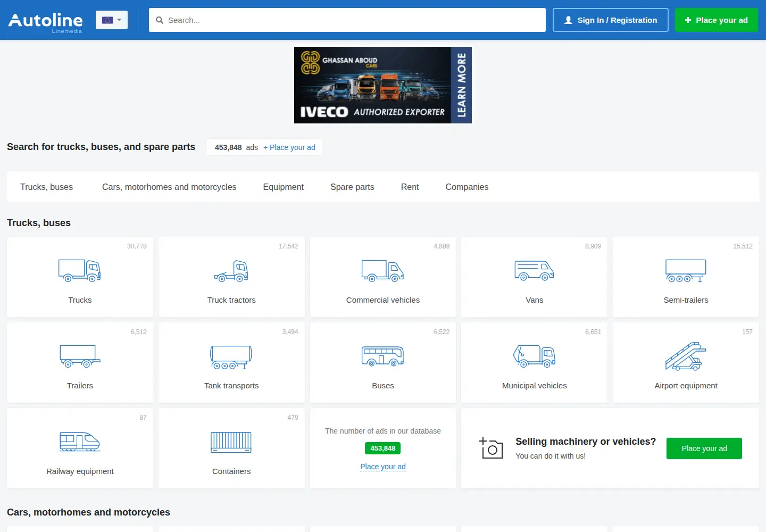Click the Municipal vehicles label
766x532 pixels.
(534, 386)
